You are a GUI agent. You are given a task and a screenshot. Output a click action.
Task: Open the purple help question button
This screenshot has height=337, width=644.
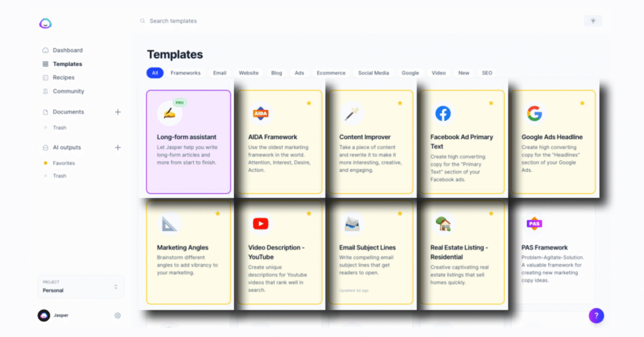(x=596, y=316)
